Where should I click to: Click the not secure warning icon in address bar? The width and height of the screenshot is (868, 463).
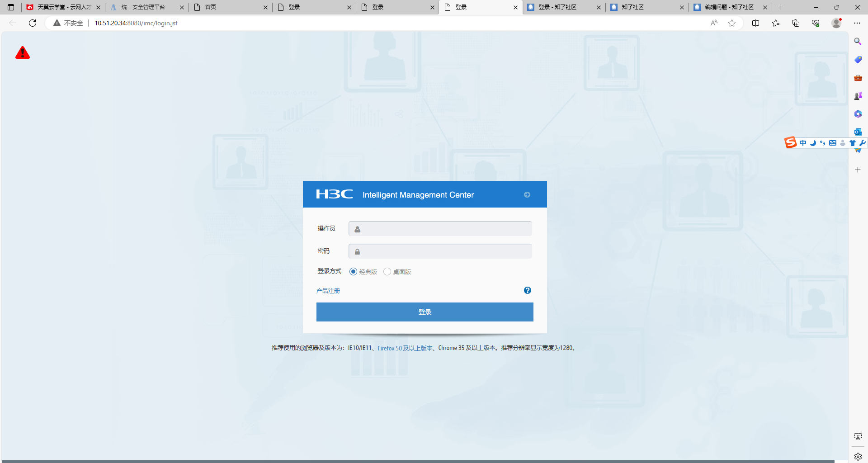(x=57, y=23)
